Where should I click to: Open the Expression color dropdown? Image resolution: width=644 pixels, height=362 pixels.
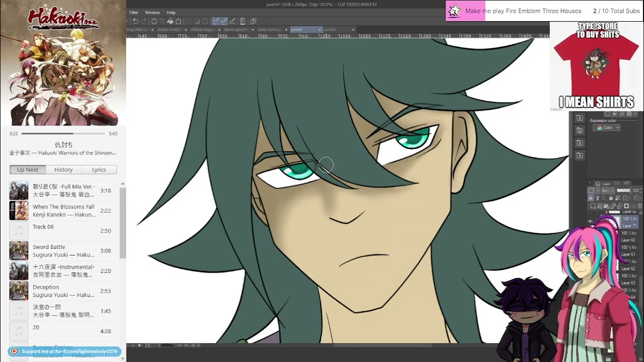pos(607,128)
